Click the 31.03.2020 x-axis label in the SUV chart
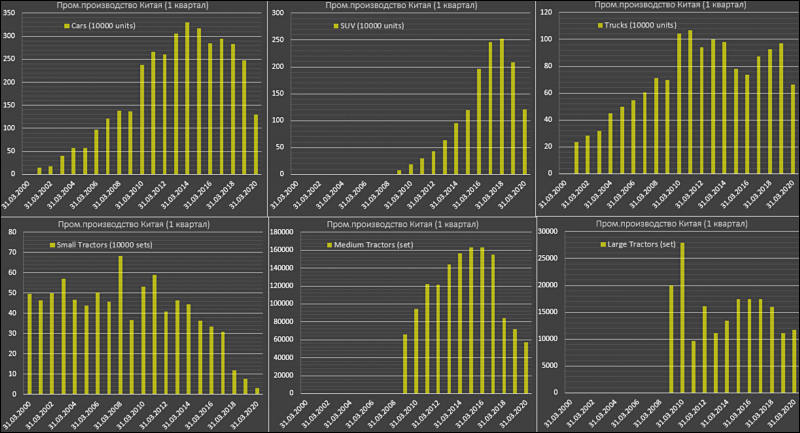Image resolution: width=800 pixels, height=433 pixels. pyautogui.click(x=512, y=194)
